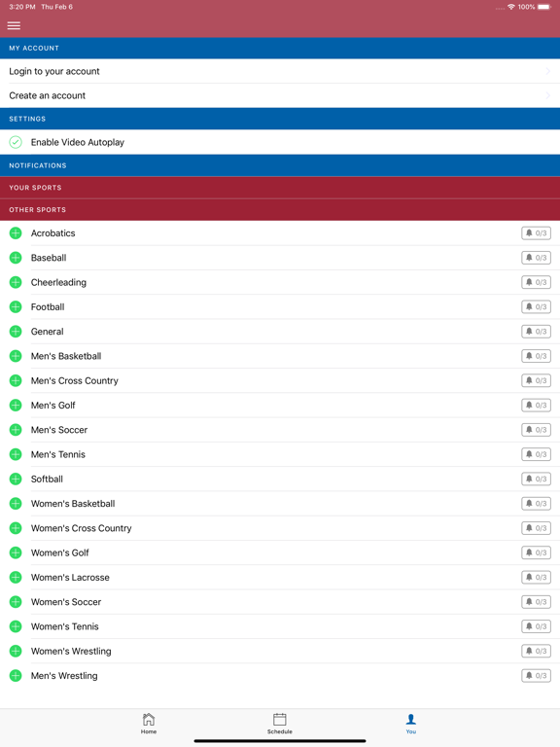Open Men's Wrestling notifications 0/3 button
The height and width of the screenshot is (747, 560).
tap(537, 676)
